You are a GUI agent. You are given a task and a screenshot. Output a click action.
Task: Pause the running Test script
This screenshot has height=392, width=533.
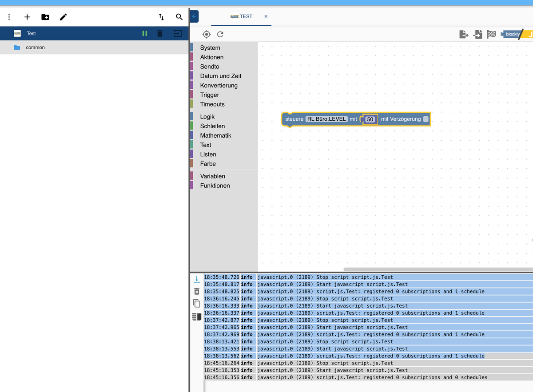pos(144,33)
